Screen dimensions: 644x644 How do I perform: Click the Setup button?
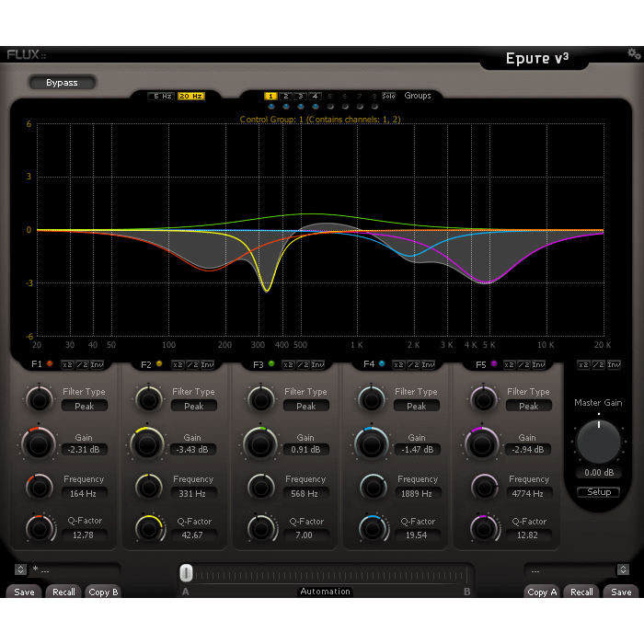[599, 492]
